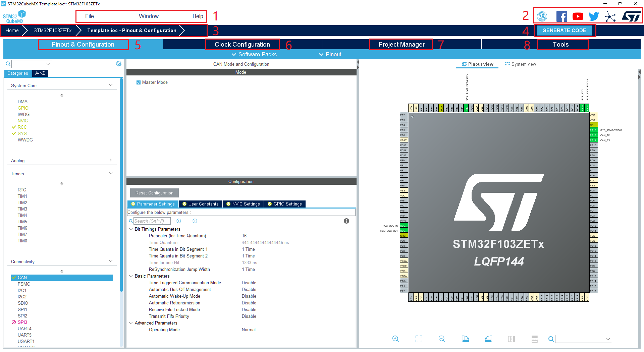This screenshot has height=352, width=644.
Task: Rotate chip counter-clockwise icon
Action: coord(488,339)
